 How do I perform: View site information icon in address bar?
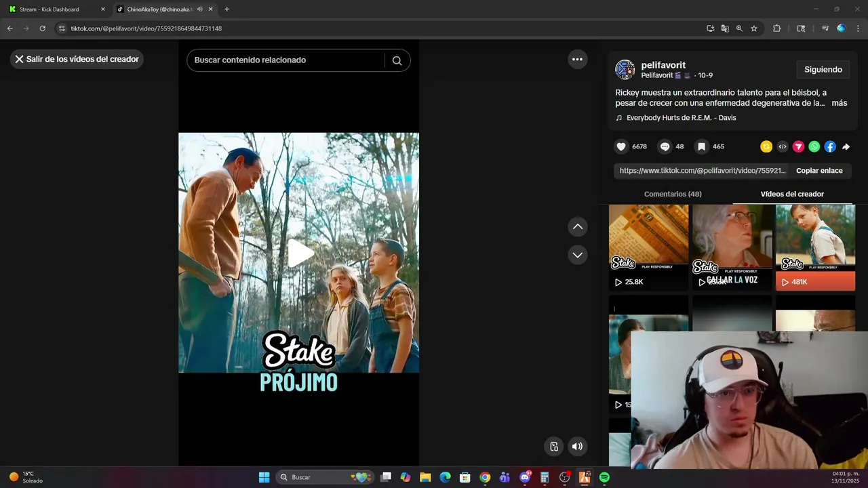pos(62,28)
